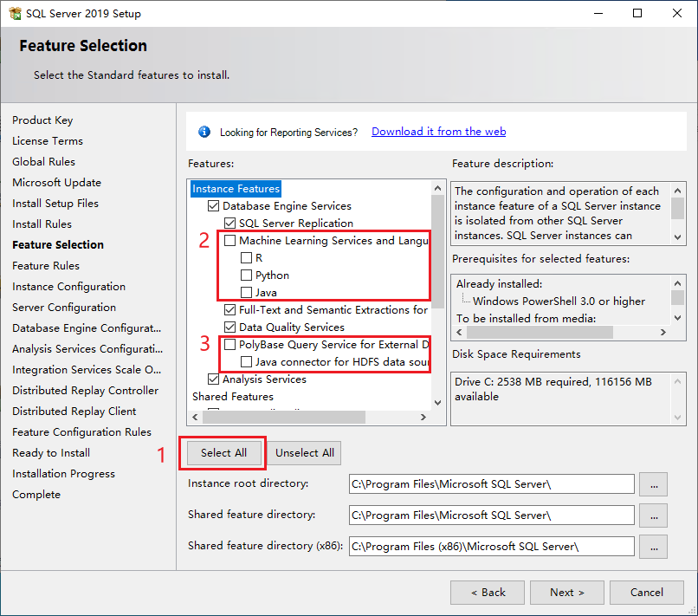Click the features list scroll down arrow
This screenshot has width=698, height=616.
[438, 403]
